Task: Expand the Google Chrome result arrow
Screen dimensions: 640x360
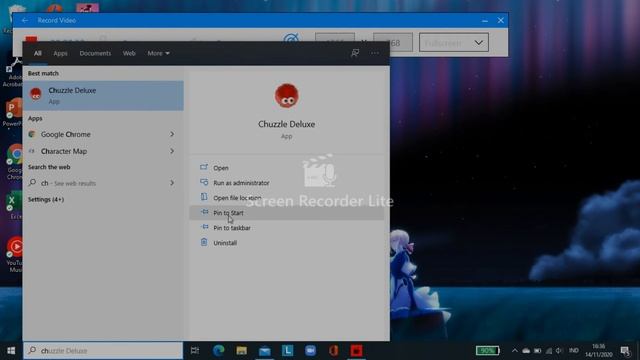Action: pyautogui.click(x=172, y=134)
